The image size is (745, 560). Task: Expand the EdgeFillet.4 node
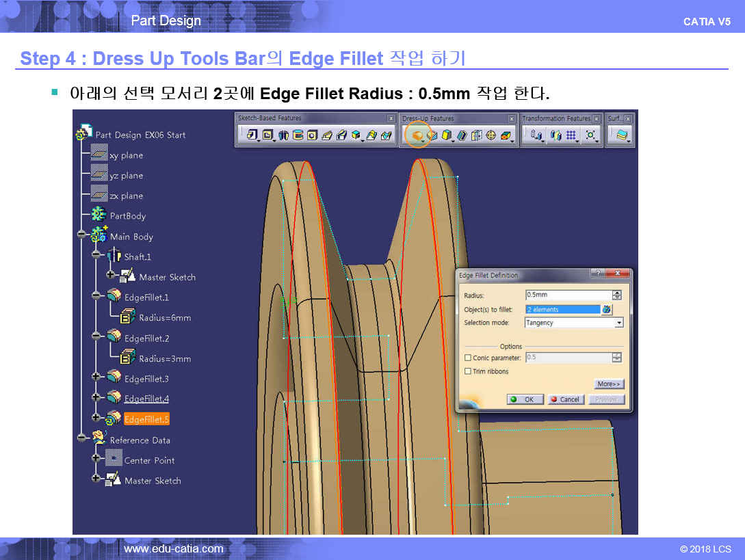(96, 397)
